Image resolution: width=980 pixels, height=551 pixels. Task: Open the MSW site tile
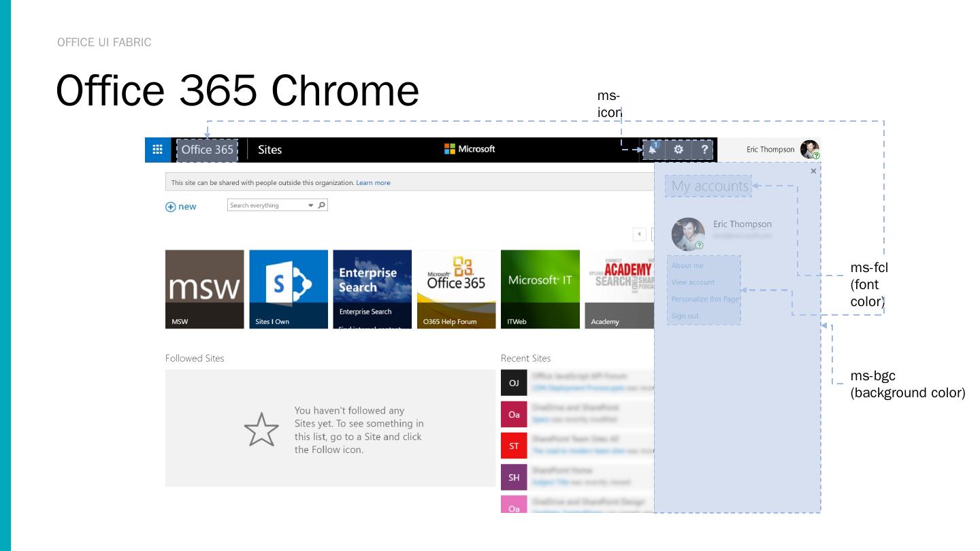point(204,289)
